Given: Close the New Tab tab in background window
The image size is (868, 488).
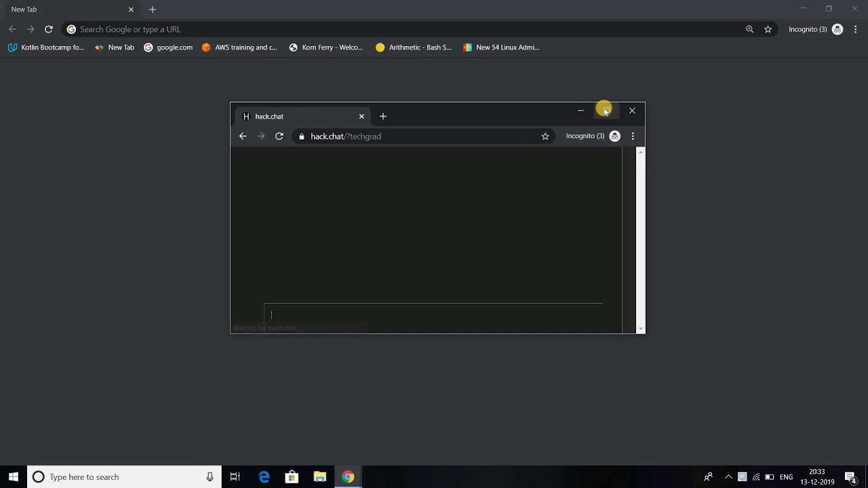Looking at the screenshot, I should pyautogui.click(x=131, y=9).
